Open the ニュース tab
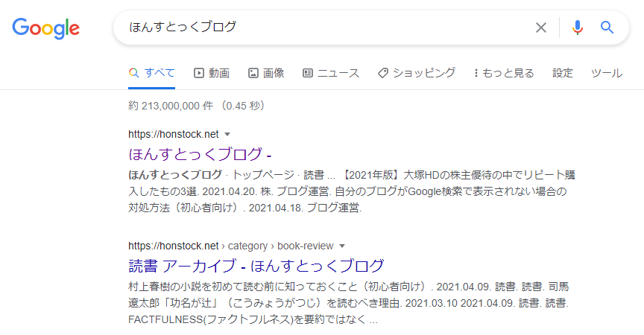The width and height of the screenshot is (644, 335). pos(331,73)
